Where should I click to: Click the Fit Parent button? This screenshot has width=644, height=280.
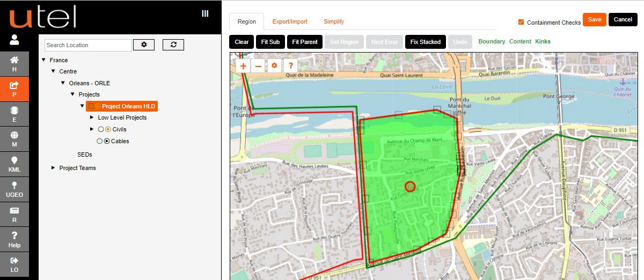tap(305, 42)
